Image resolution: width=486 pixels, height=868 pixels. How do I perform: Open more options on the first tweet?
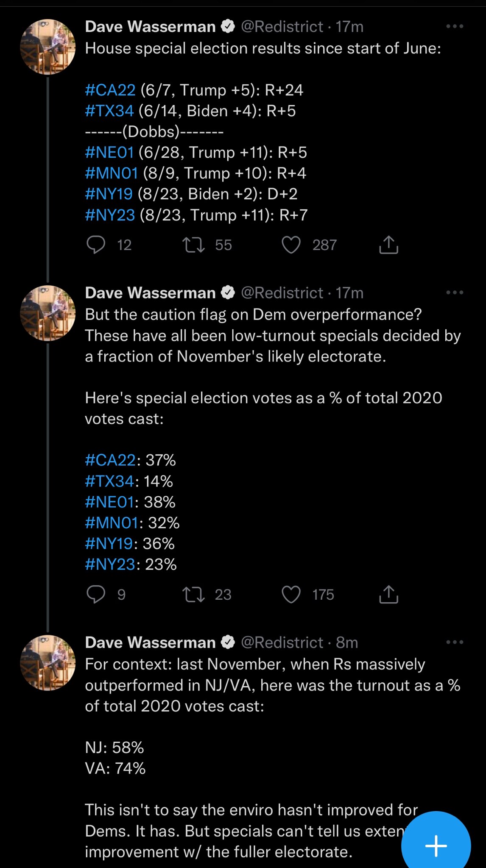455,27
